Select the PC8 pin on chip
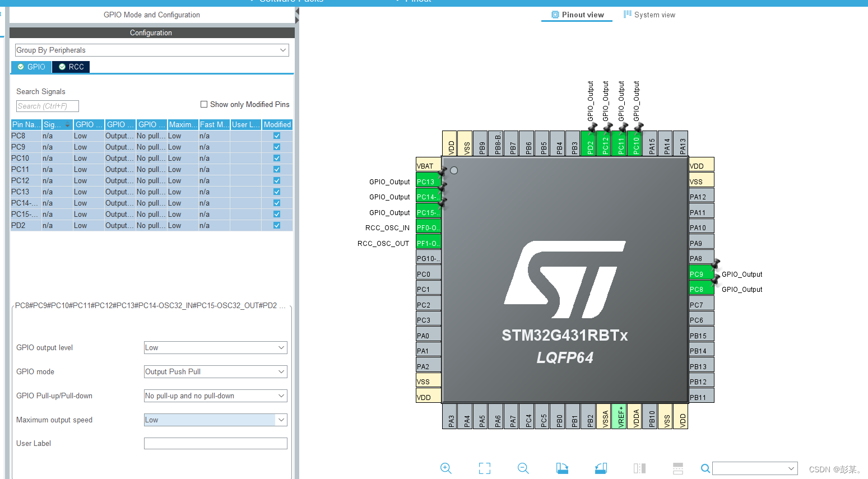868x479 pixels. 702,289
